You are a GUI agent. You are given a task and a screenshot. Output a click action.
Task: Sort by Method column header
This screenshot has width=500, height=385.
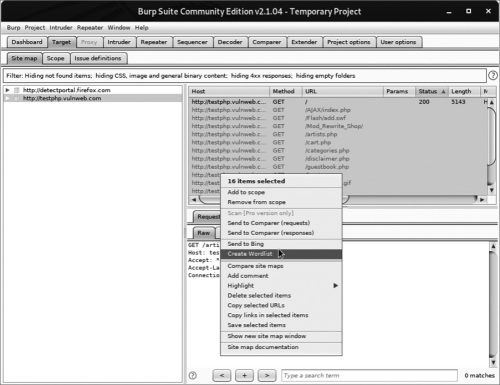(x=286, y=91)
